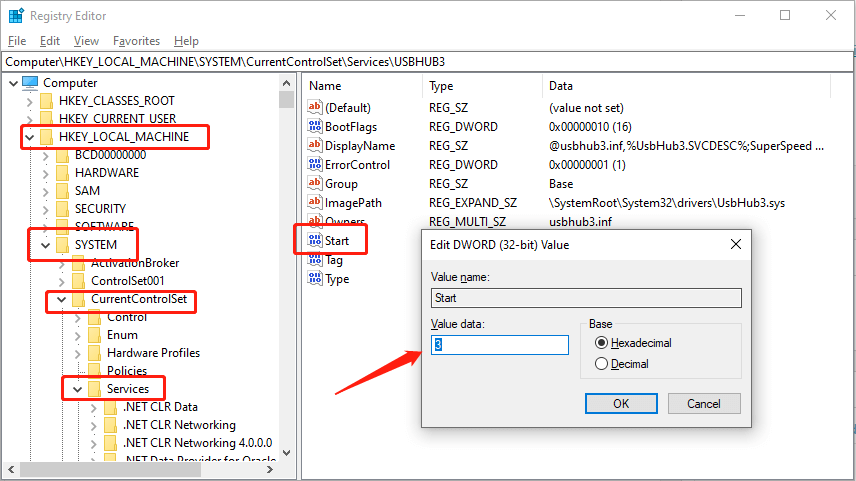Click the Hardware Profiles folder icon
Viewport: 856px width, 481px height.
[94, 353]
